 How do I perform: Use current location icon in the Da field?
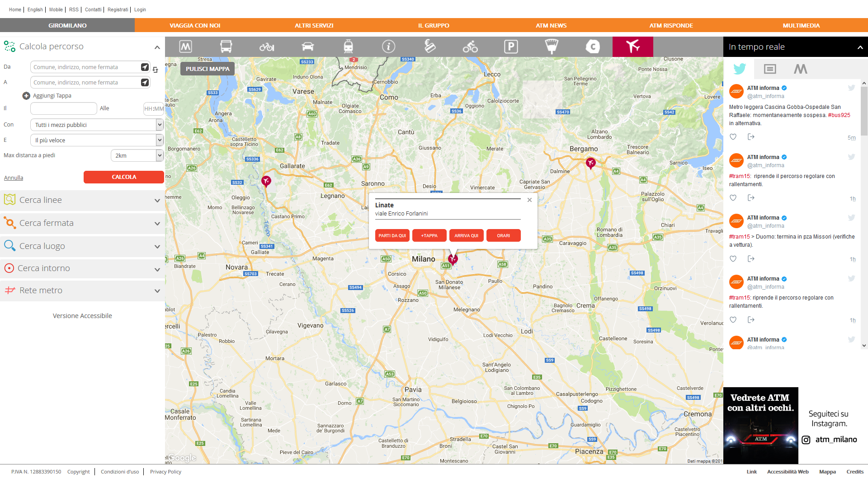point(145,67)
